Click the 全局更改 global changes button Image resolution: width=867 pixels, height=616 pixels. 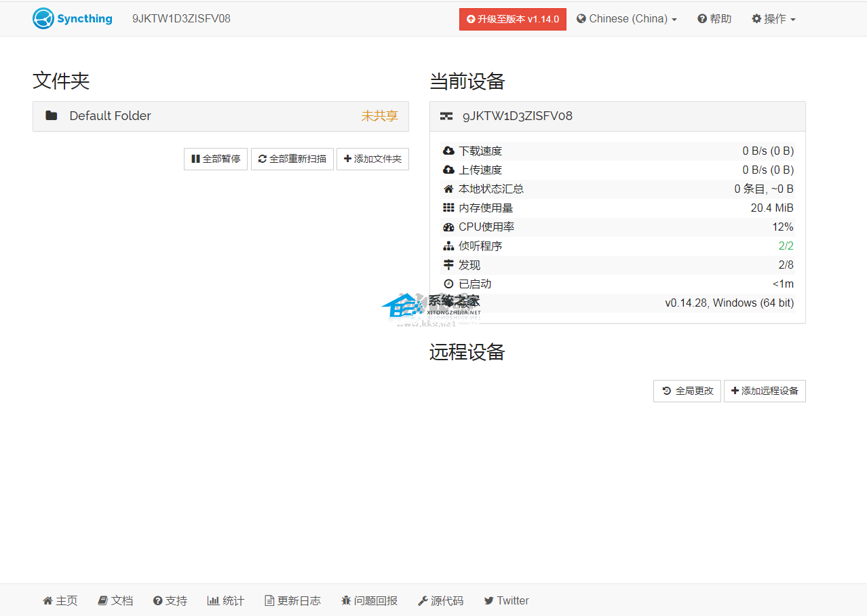point(687,391)
